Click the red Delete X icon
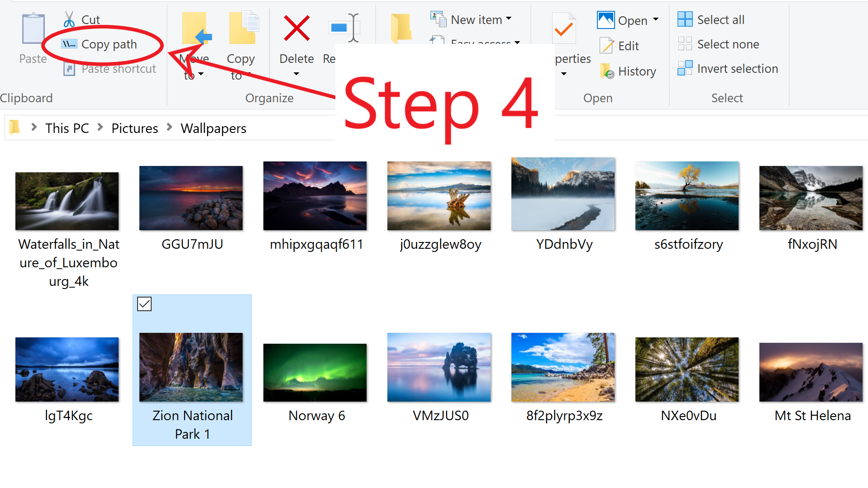This screenshot has height=488, width=868. 296,28
